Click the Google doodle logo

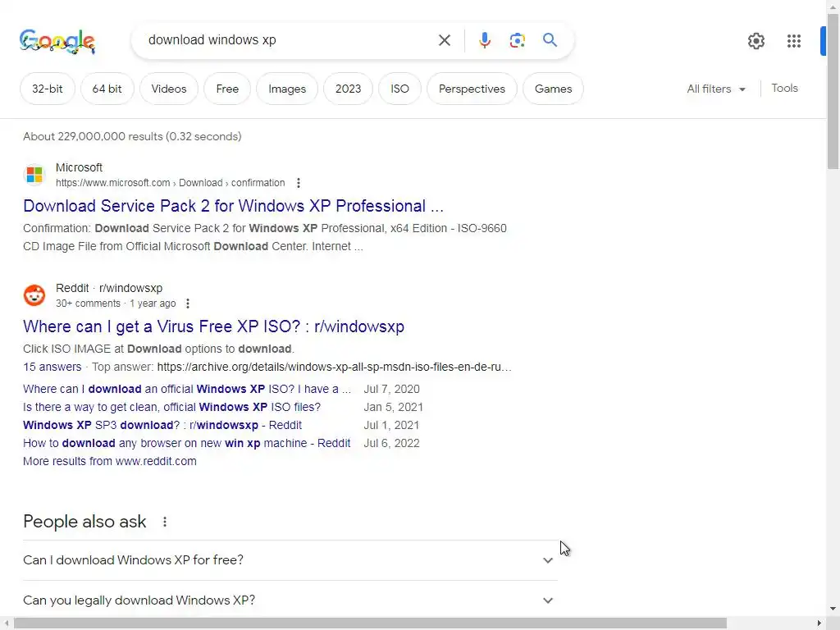[x=57, y=41]
